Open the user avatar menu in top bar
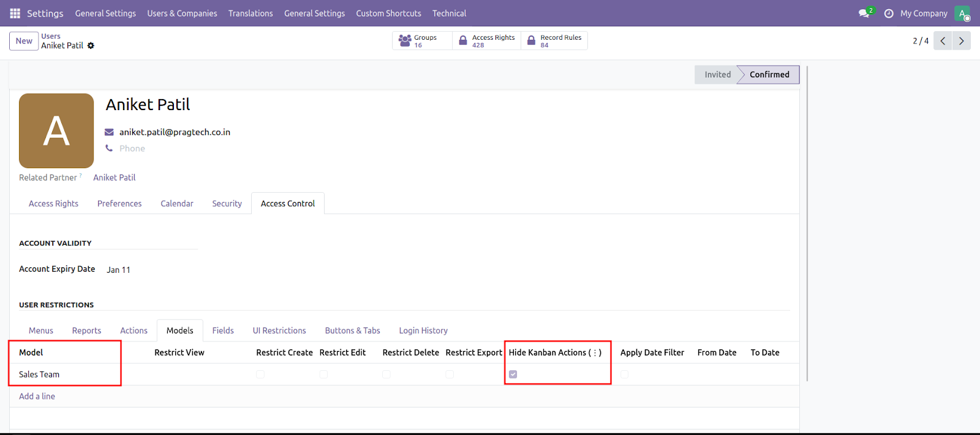Screen dimensions: 980x435 pyautogui.click(x=962, y=13)
